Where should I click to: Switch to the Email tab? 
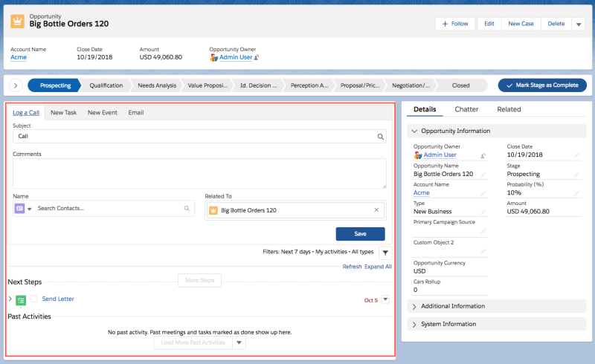[x=136, y=113]
